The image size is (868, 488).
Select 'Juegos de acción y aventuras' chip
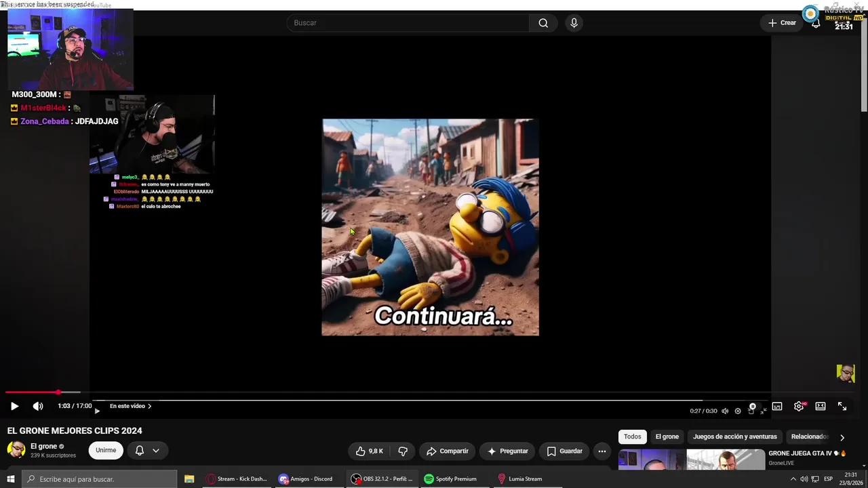pos(735,436)
